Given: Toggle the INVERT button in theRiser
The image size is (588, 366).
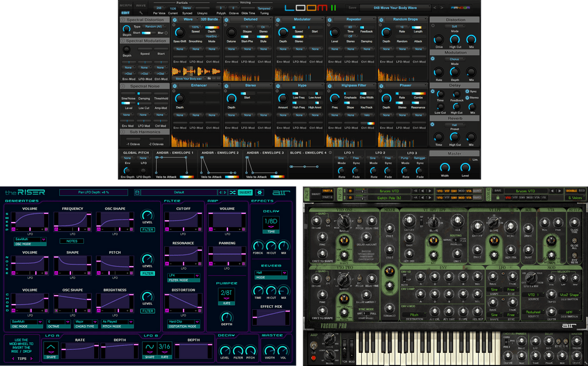Looking at the screenshot, I should point(245,193).
